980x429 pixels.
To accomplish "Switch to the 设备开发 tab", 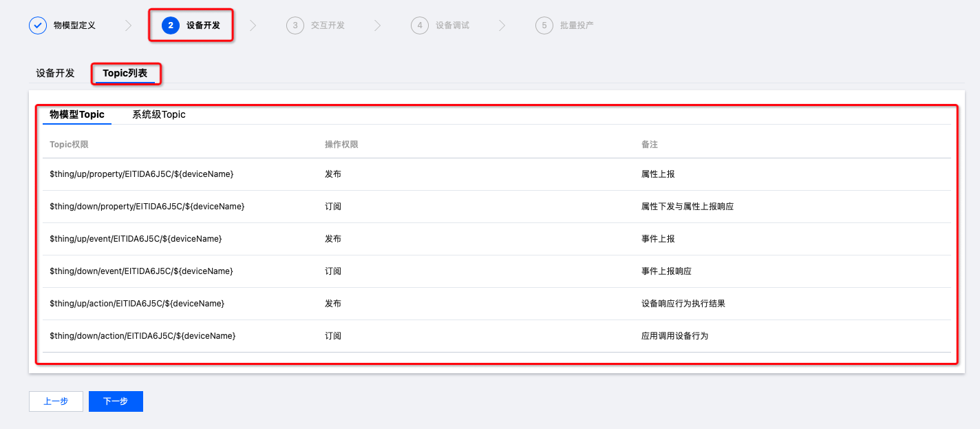I will point(55,73).
